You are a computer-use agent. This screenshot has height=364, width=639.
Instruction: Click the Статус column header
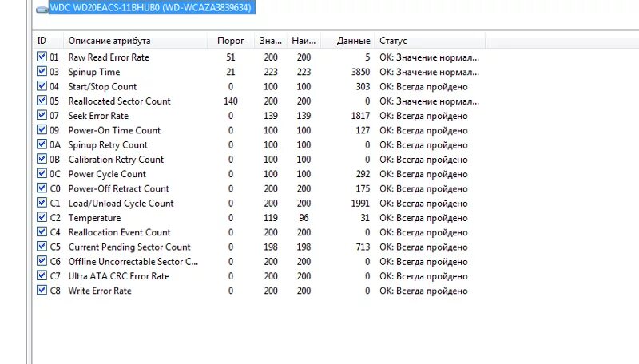pos(430,41)
